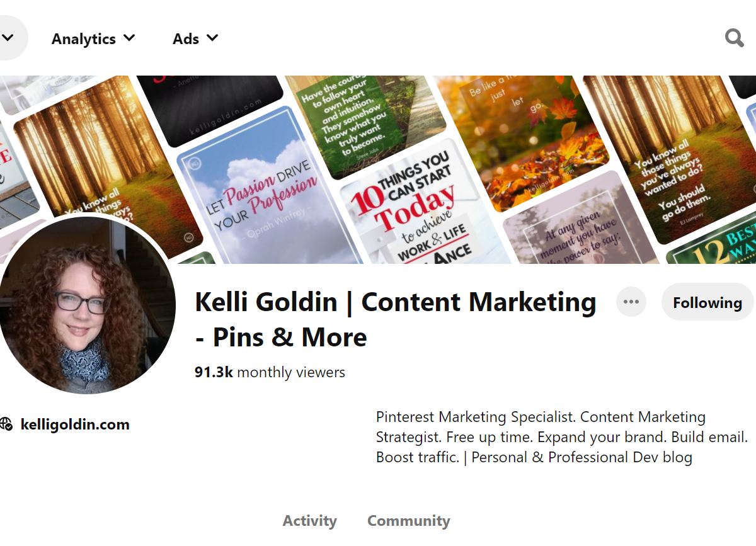Click the circular profile photo
756x546 pixels.
(x=87, y=305)
